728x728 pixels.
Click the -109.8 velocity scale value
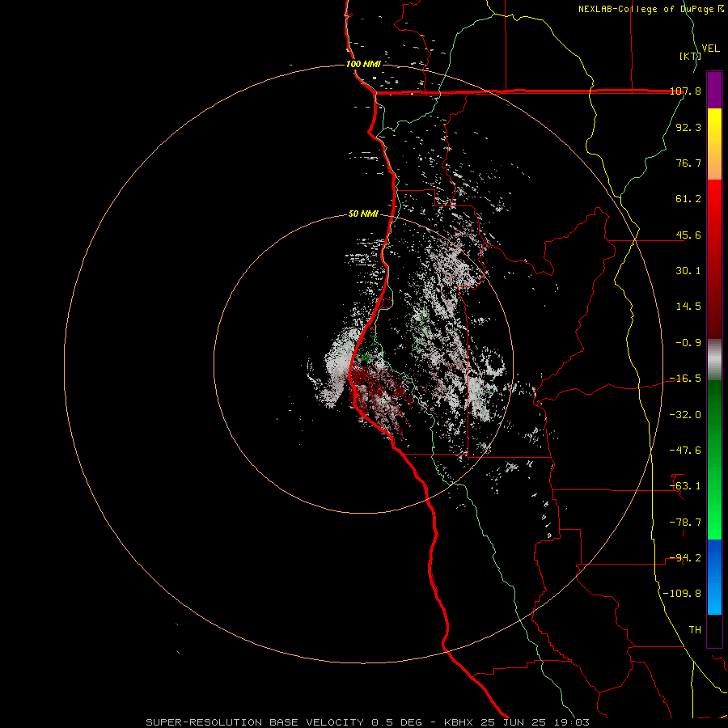(x=683, y=594)
